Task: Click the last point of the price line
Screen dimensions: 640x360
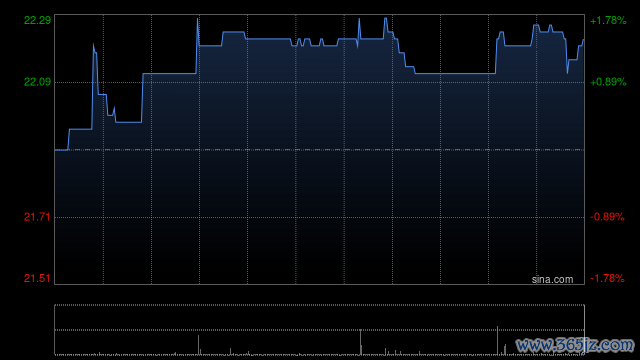Action: pos(583,40)
